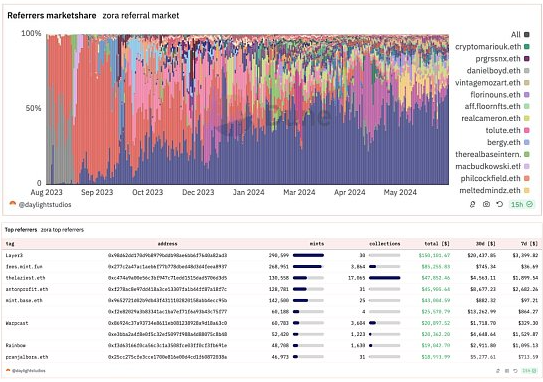Viewport: 543px width, 382px height.
Task: Click $97.21 7d value for mint.base.eth
Action: tap(529, 300)
